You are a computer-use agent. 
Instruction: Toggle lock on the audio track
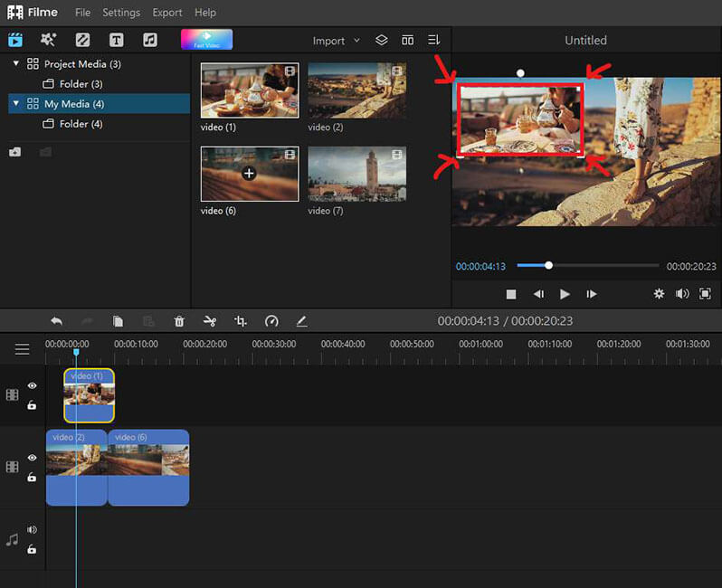point(32,549)
